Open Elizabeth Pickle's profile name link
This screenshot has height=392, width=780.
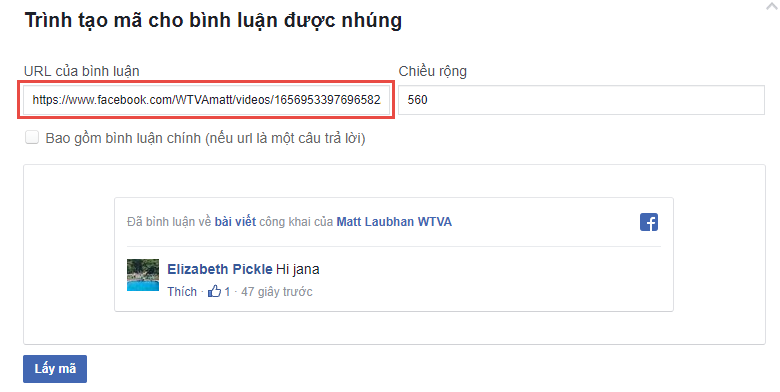[219, 269]
